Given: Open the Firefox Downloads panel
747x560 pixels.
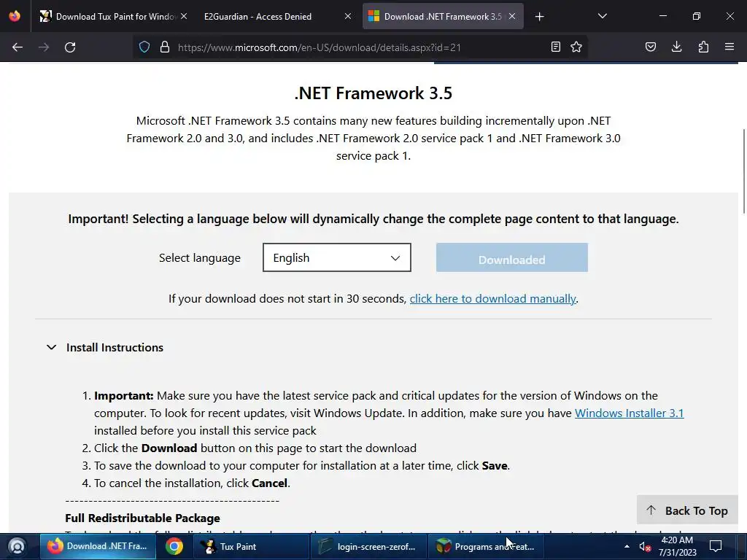Looking at the screenshot, I should [x=676, y=47].
